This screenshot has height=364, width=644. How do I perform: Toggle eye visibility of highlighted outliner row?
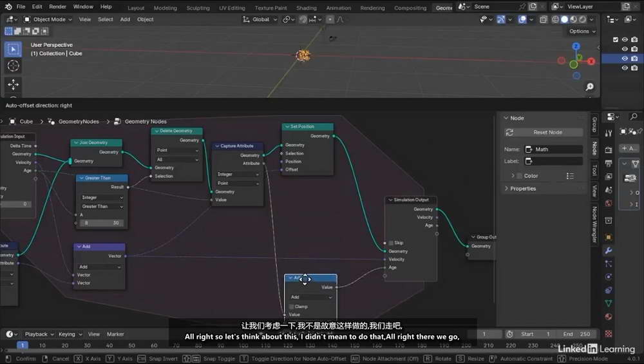pos(625,59)
